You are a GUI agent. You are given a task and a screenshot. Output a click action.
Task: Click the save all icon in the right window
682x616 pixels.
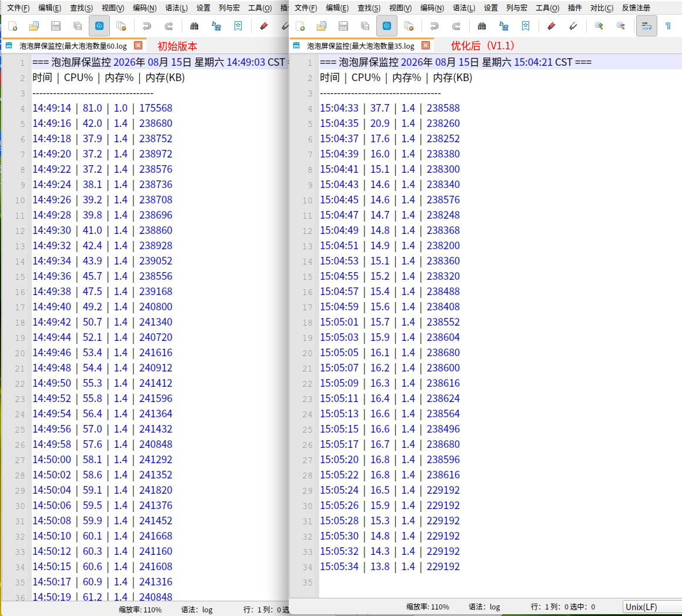365,26
